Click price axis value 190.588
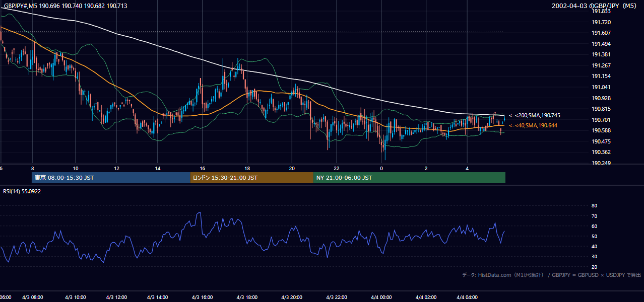 [601, 130]
